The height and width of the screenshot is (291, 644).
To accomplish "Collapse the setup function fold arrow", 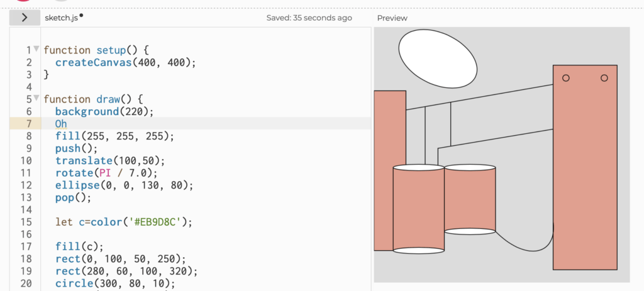I will (x=36, y=49).
